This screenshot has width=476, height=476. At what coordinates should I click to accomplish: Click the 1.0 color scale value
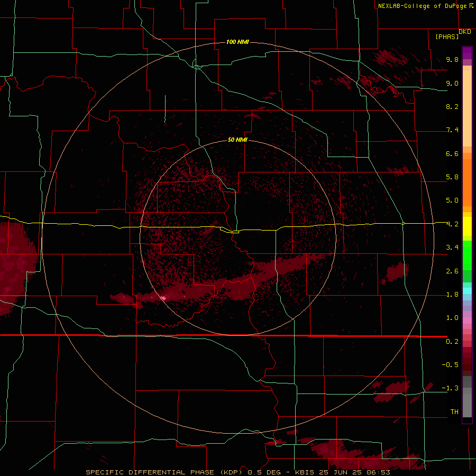pyautogui.click(x=452, y=318)
